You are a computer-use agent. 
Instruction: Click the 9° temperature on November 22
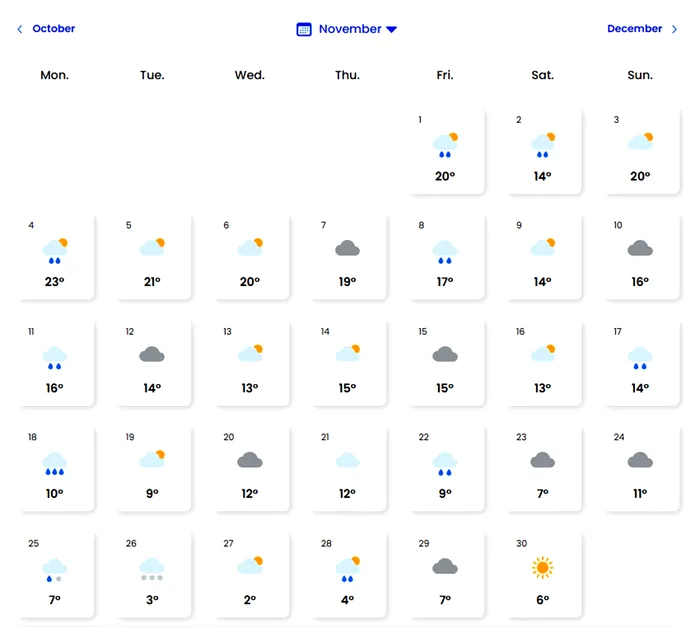(x=445, y=494)
